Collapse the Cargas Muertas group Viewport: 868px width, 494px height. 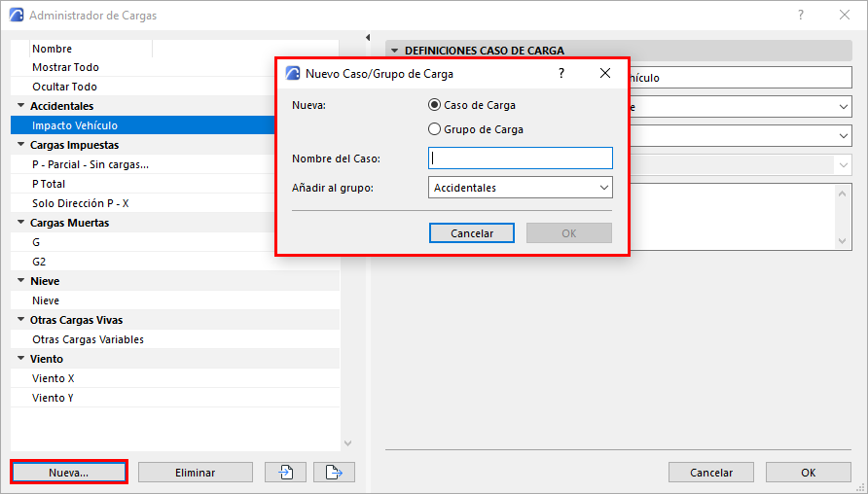point(20,223)
